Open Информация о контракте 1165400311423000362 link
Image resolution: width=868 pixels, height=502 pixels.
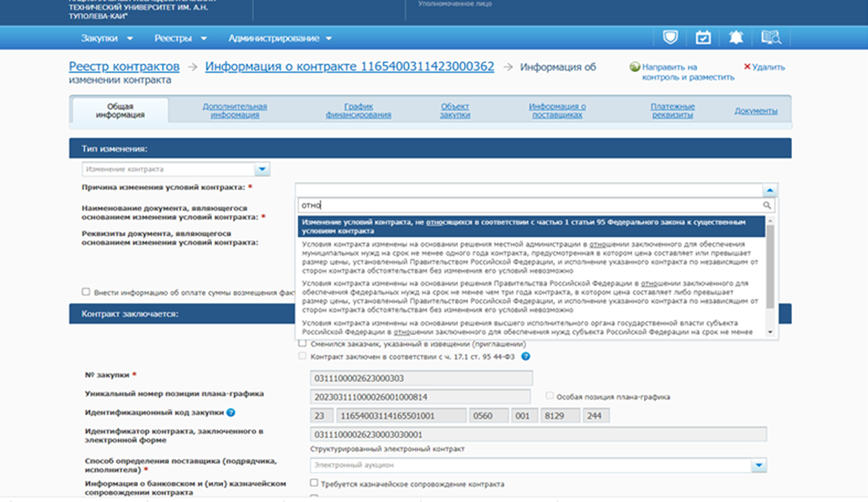349,67
